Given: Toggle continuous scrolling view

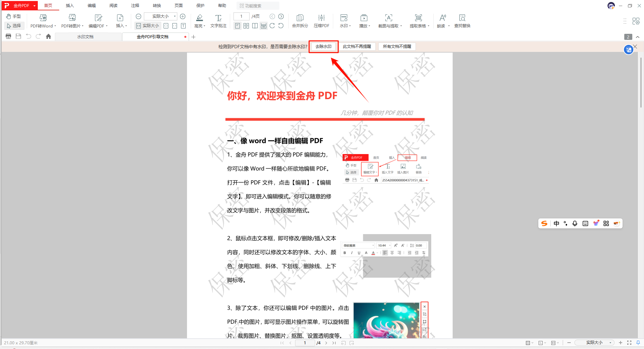Looking at the screenshot, I should [x=264, y=26].
